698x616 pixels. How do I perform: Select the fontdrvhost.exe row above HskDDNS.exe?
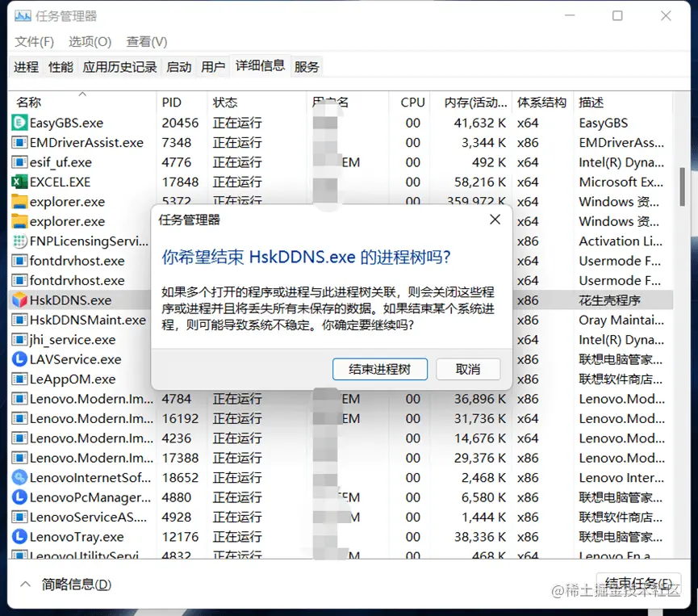pos(80,281)
